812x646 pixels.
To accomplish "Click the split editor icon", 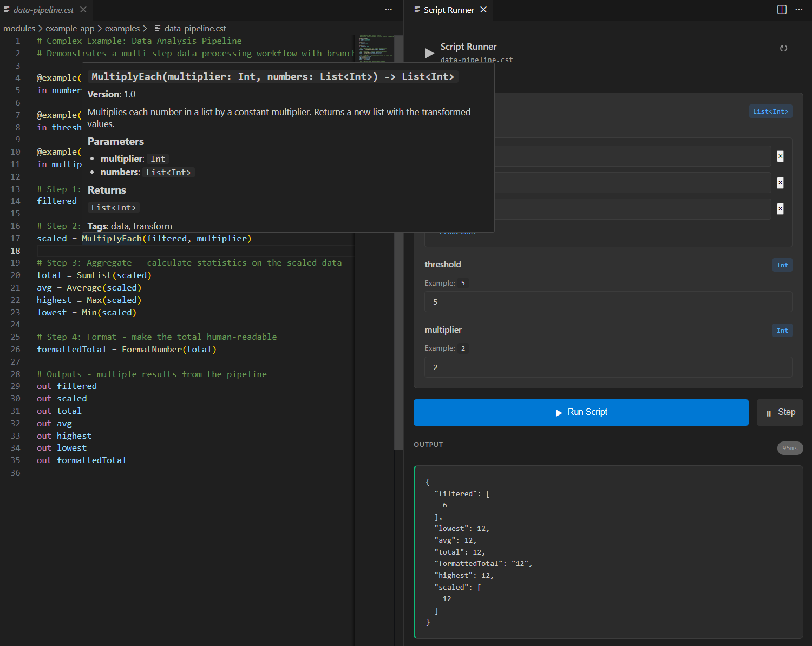I will [x=781, y=9].
